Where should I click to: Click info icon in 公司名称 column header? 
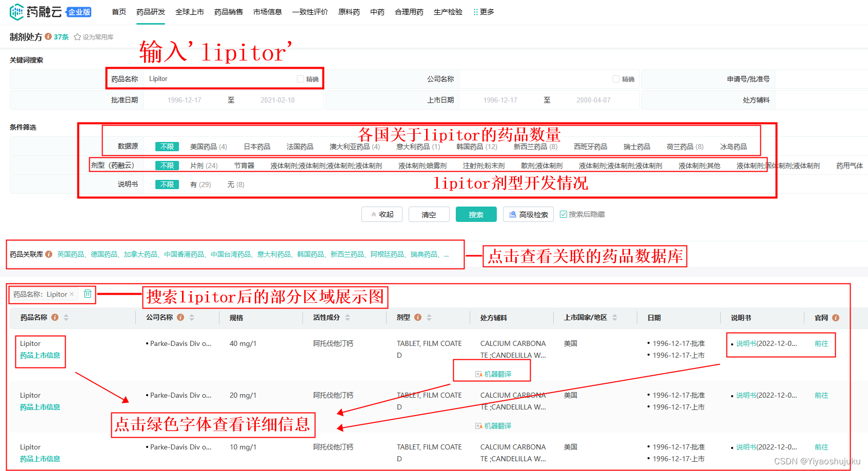180,317
